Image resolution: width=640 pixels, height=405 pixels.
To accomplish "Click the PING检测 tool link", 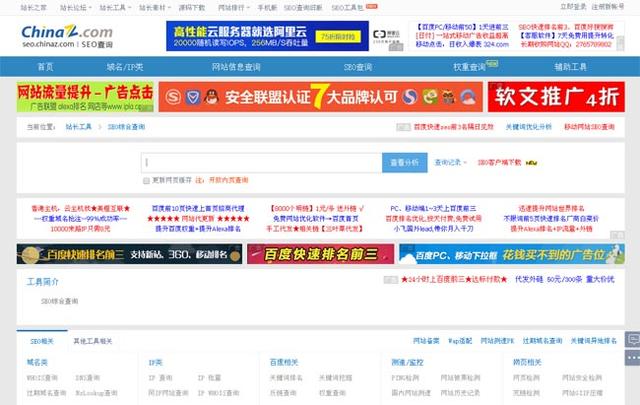I will tap(405, 378).
